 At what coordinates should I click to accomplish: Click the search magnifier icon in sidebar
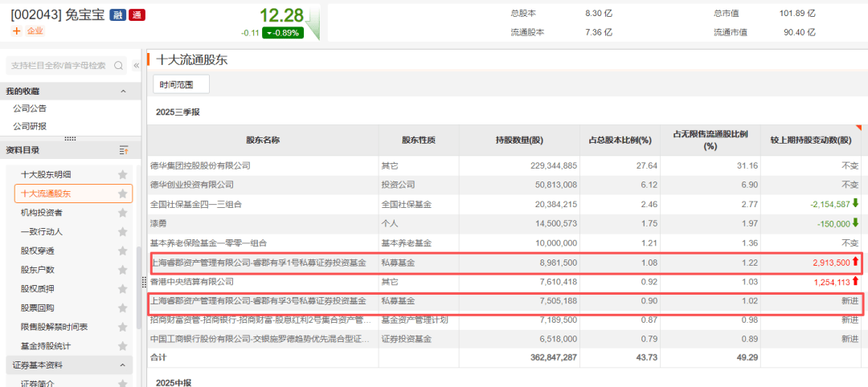click(x=119, y=66)
